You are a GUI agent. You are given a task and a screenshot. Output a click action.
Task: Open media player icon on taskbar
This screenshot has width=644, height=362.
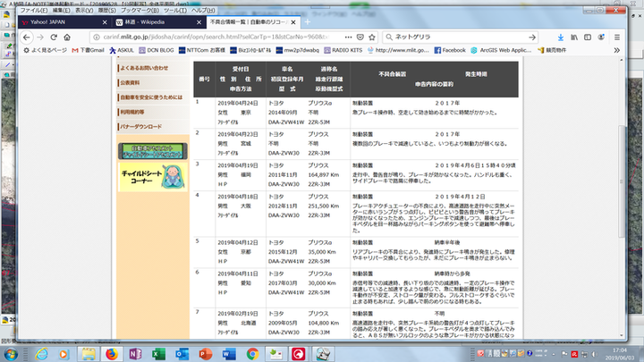tap(64, 354)
